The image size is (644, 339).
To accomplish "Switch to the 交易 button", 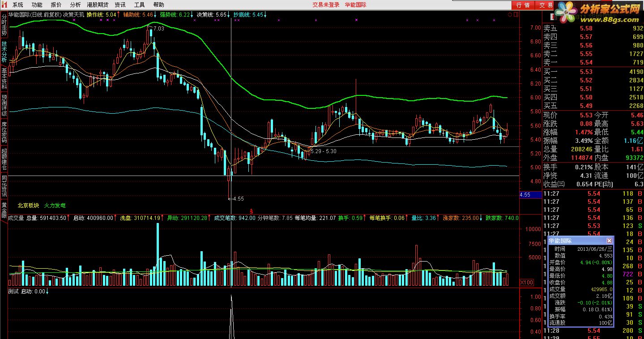I will pyautogui.click(x=545, y=5).
